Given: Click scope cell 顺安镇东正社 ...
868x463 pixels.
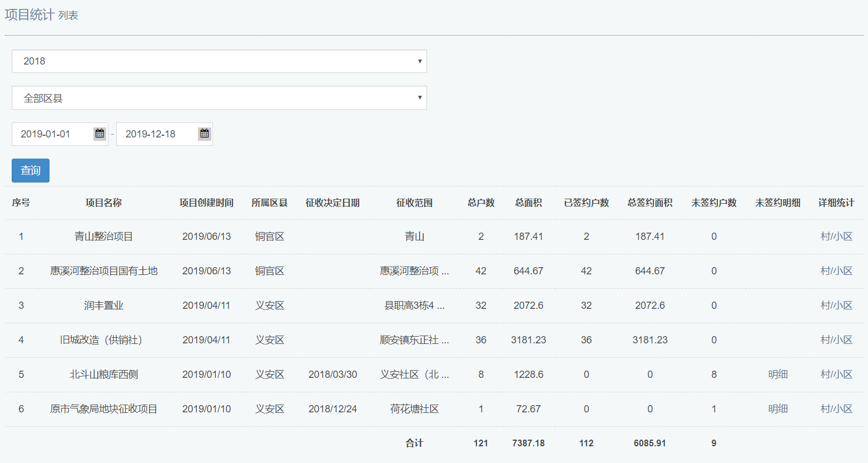Looking at the screenshot, I should 414,340.
